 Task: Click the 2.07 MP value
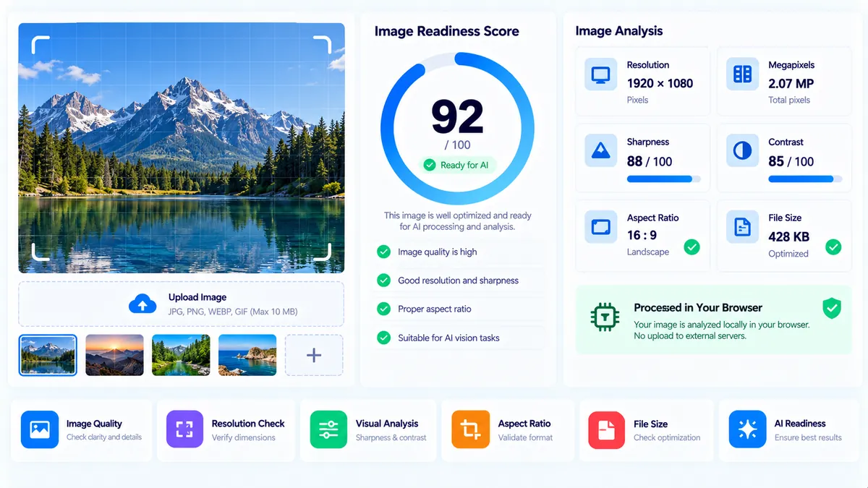point(791,83)
